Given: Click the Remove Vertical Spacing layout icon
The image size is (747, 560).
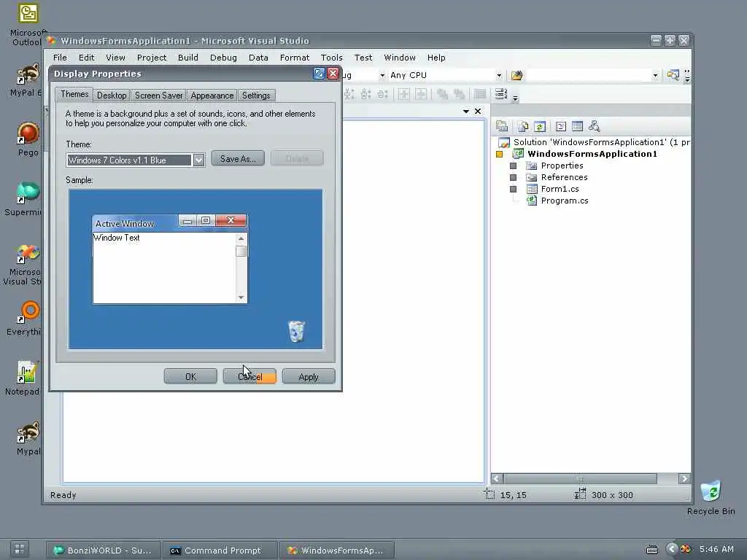Looking at the screenshot, I should 382,94.
